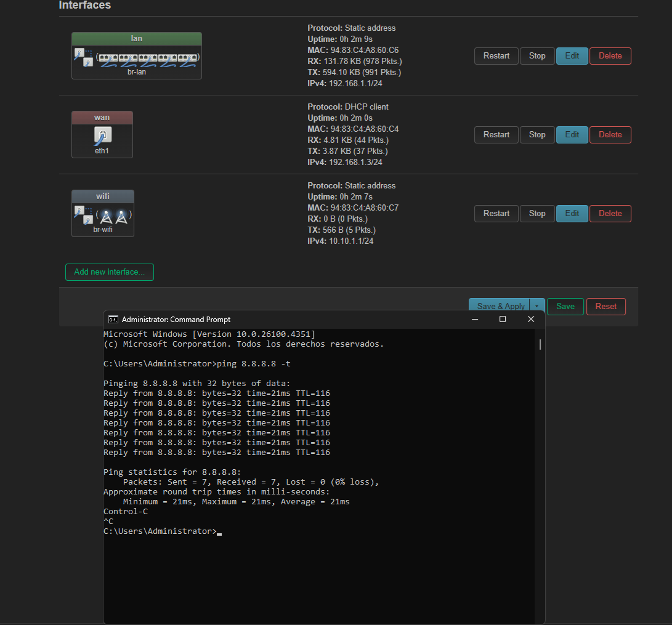672x625 pixels.
Task: Stop the lan interface
Action: 537,56
